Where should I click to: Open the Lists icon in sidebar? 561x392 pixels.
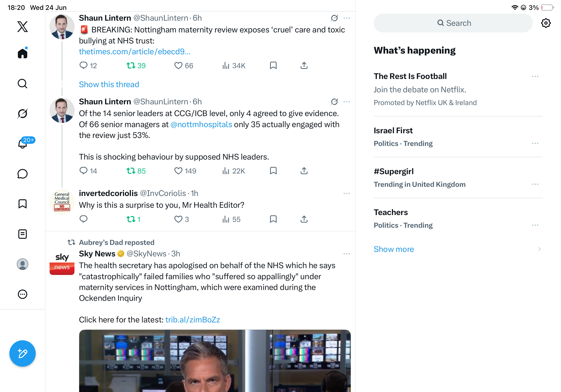[23, 234]
